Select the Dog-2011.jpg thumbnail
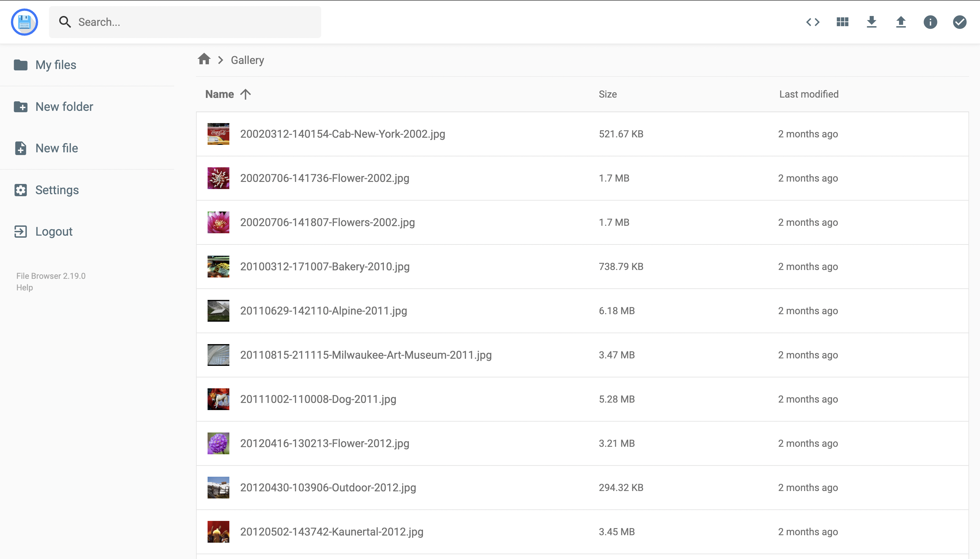 click(218, 399)
